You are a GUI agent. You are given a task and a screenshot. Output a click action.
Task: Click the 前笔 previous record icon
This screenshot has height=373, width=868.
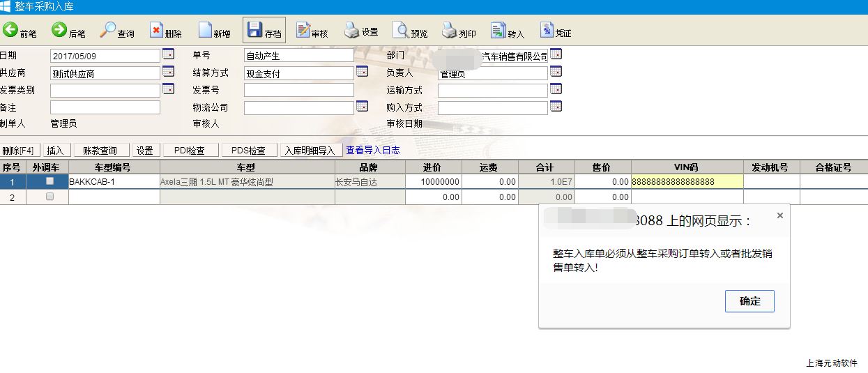(x=11, y=31)
